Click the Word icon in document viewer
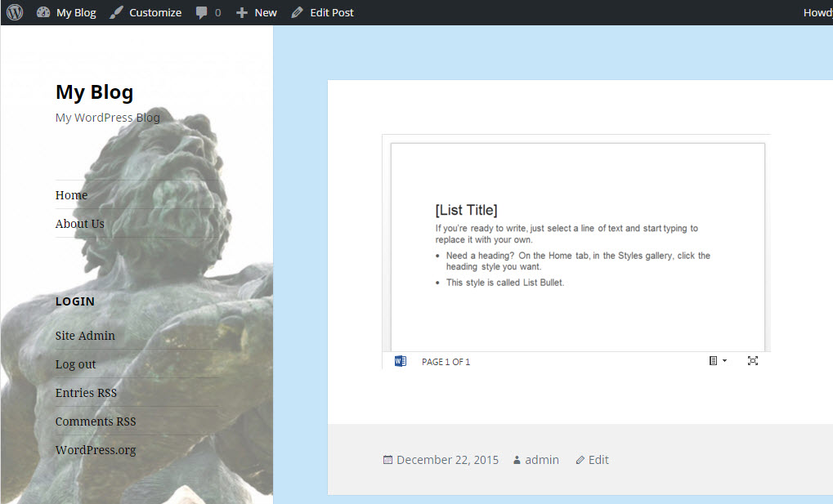Viewport: 833px width, 504px height. tap(400, 361)
